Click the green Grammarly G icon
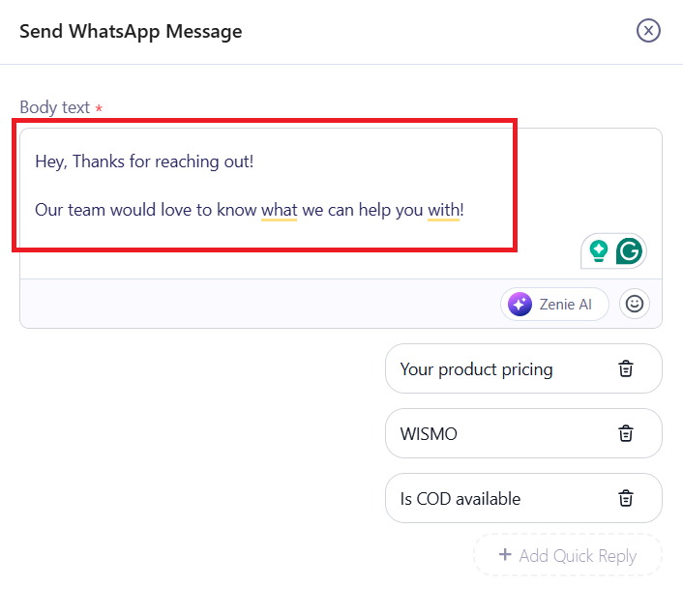This screenshot has height=616, width=683. (x=629, y=251)
